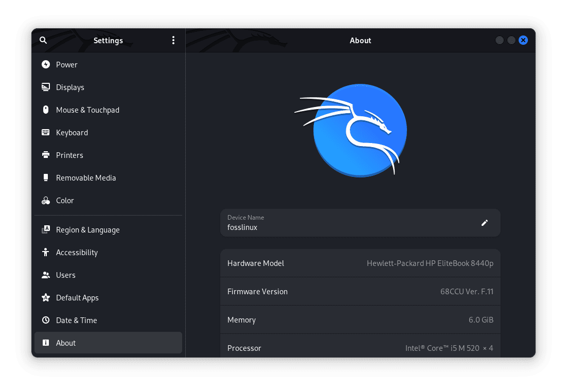Click the Keyboard icon in sidebar
567x392 pixels.
(46, 132)
